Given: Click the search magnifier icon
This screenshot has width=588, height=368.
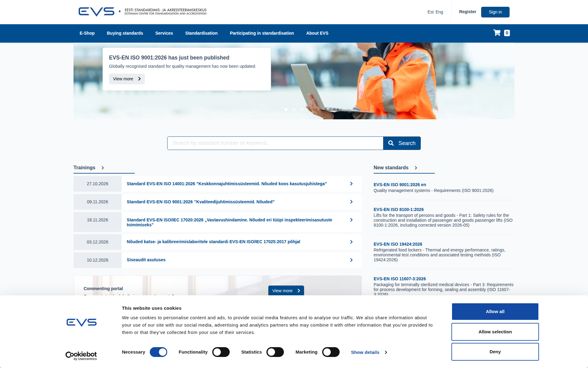Looking at the screenshot, I should tap(391, 143).
